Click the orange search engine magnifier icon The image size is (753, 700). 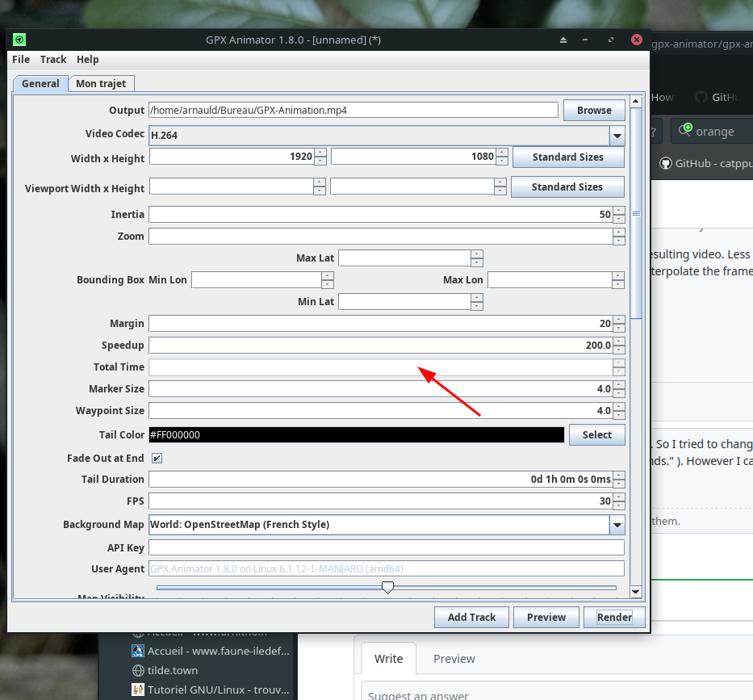[x=685, y=129]
